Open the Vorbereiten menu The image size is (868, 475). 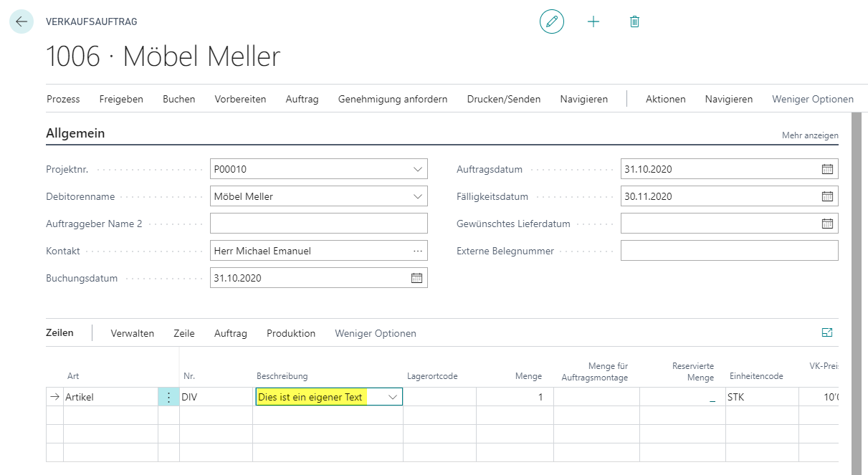(240, 100)
